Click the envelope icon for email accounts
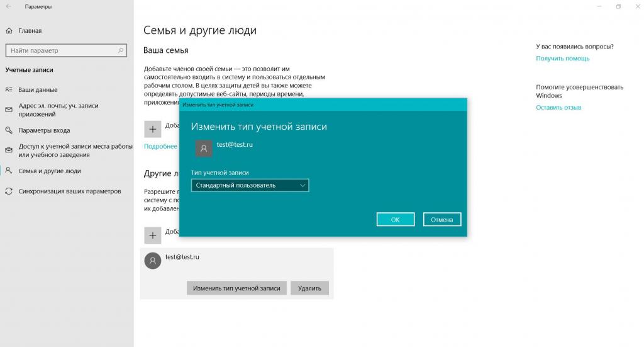The height and width of the screenshot is (347, 644). [x=9, y=110]
